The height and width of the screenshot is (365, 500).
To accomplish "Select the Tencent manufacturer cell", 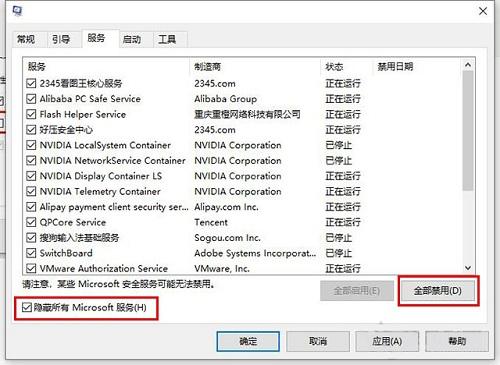I will [211, 222].
